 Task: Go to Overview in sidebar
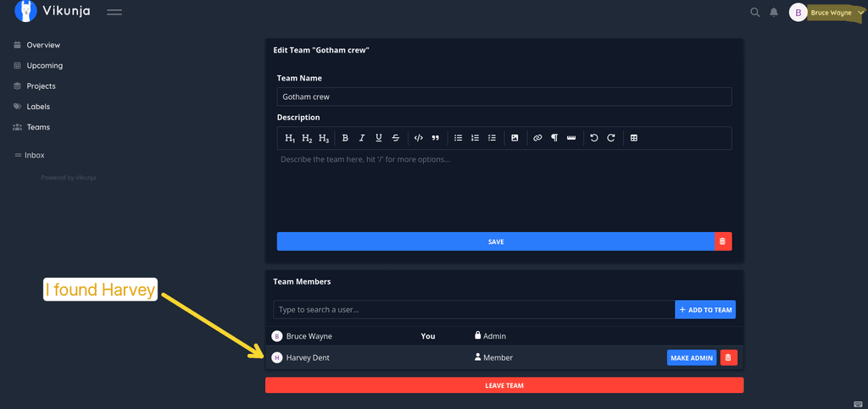tap(43, 45)
